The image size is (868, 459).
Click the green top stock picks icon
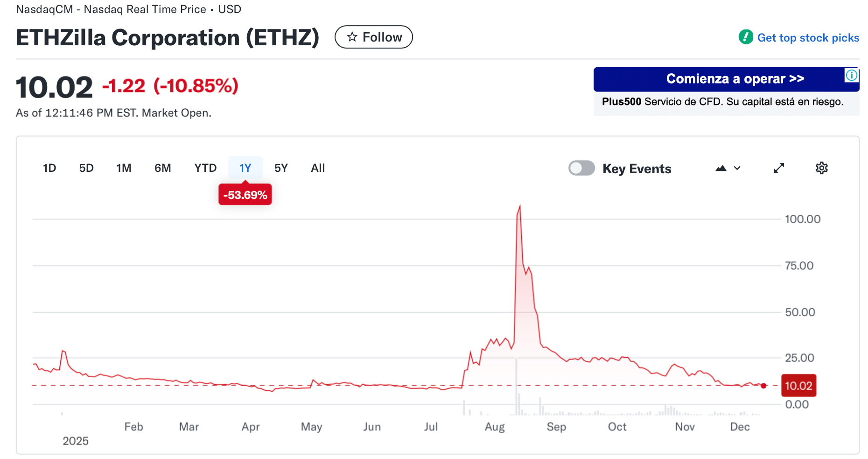point(746,37)
